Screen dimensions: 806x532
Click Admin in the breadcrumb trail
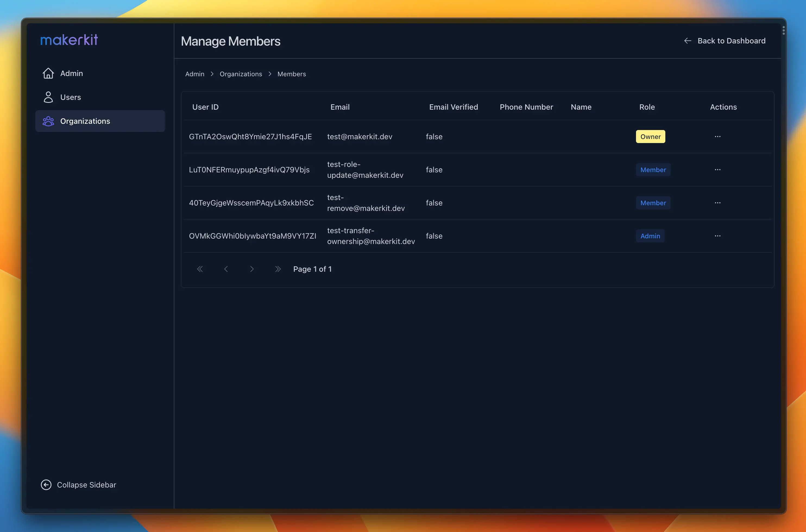point(194,74)
